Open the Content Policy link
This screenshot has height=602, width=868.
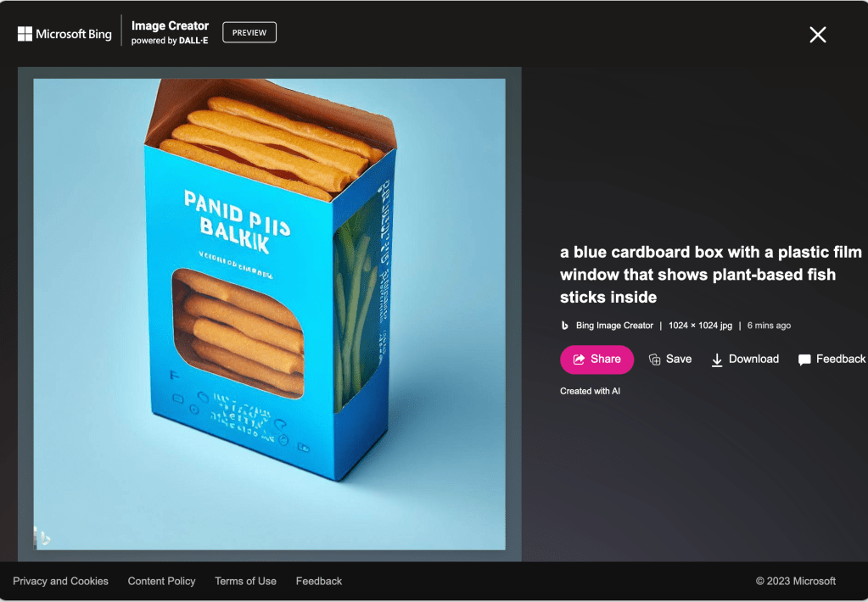pyautogui.click(x=162, y=581)
